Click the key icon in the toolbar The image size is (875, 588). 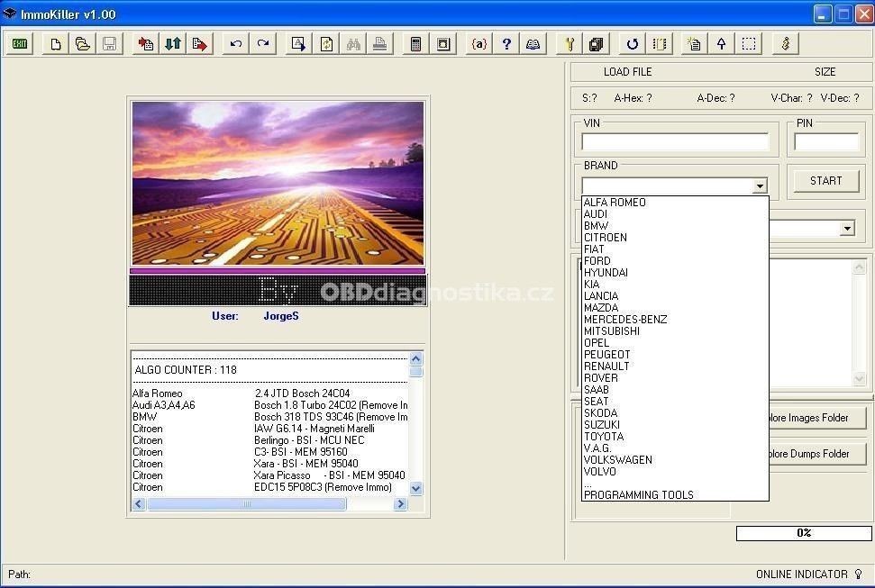(x=570, y=44)
